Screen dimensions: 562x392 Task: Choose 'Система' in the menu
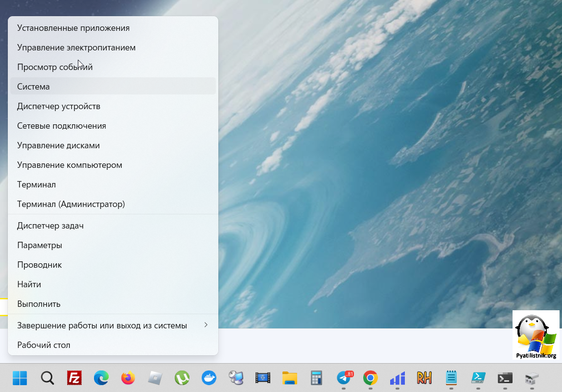tap(113, 87)
